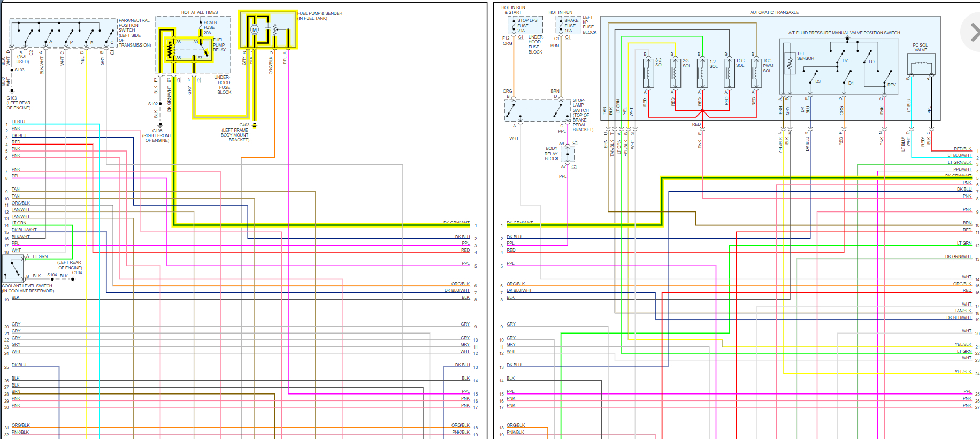Select the 'REV' switch contact label
The height and width of the screenshot is (439, 980).
click(891, 85)
